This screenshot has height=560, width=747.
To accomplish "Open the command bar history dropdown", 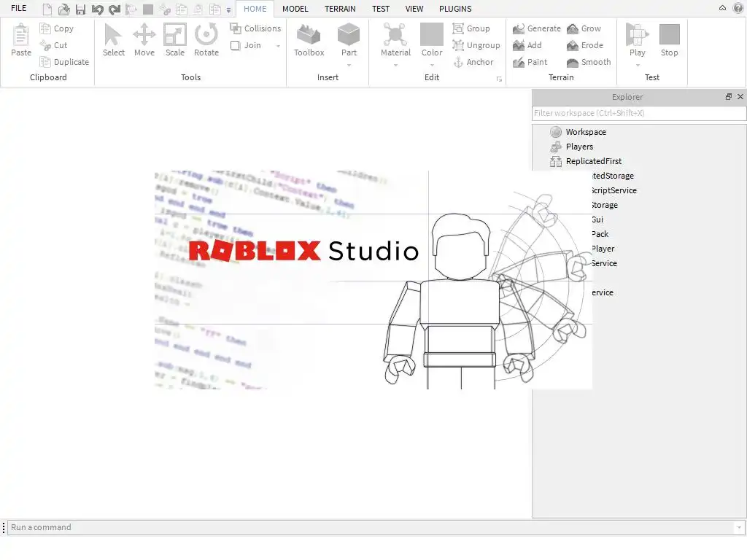I will point(740,527).
